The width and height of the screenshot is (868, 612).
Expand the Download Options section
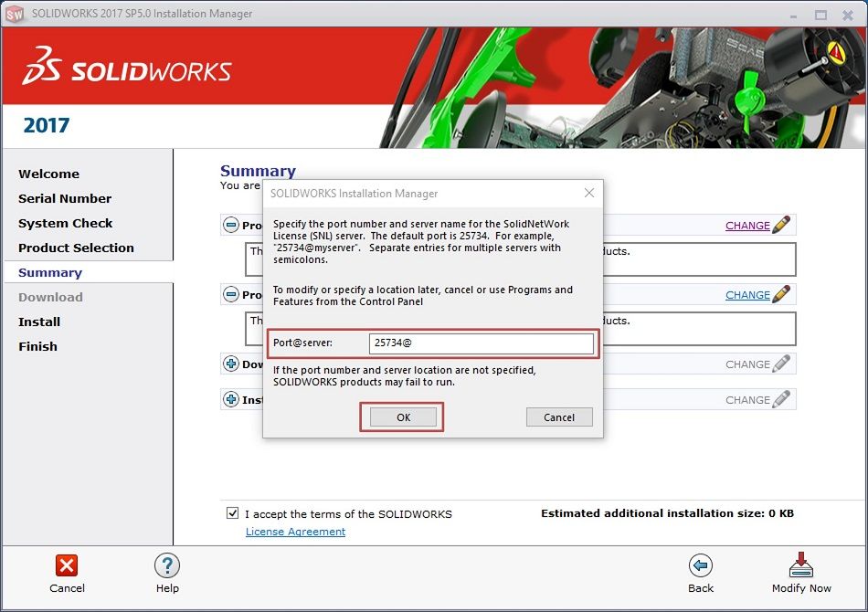231,364
